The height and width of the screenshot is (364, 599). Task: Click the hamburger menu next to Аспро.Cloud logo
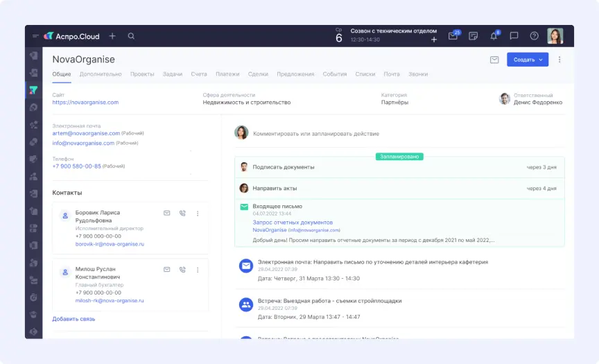pyautogui.click(x=35, y=36)
